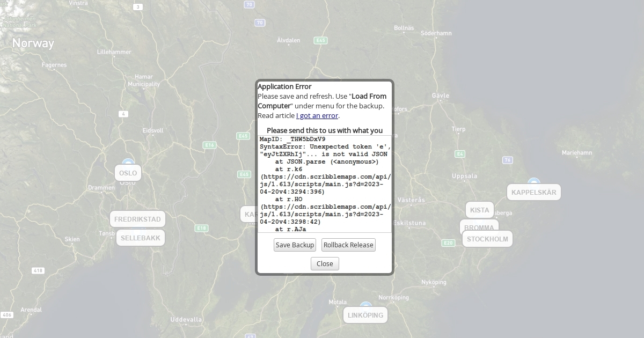The image size is (644, 338).
Task: Select the FREDRIKSTAD map label
Action: 137,219
